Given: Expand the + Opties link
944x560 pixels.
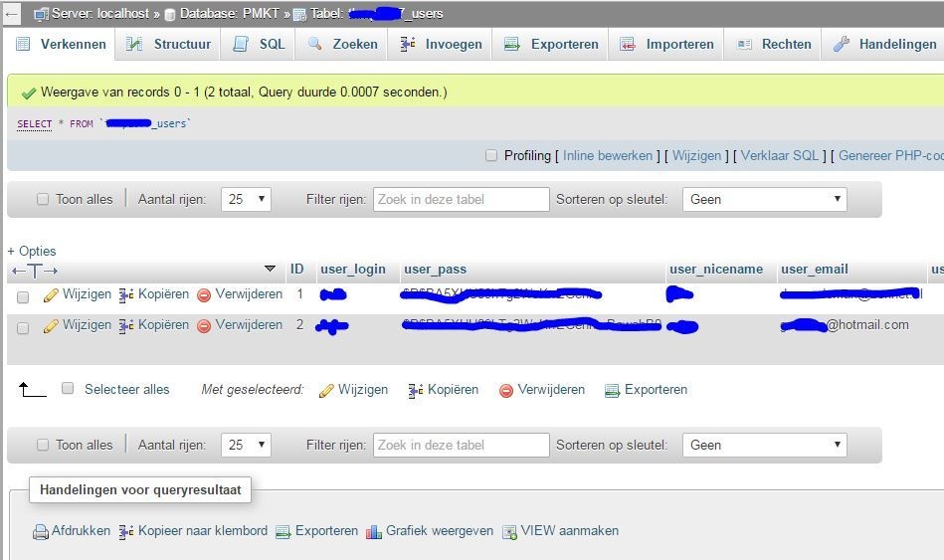Looking at the screenshot, I should tap(31, 251).
